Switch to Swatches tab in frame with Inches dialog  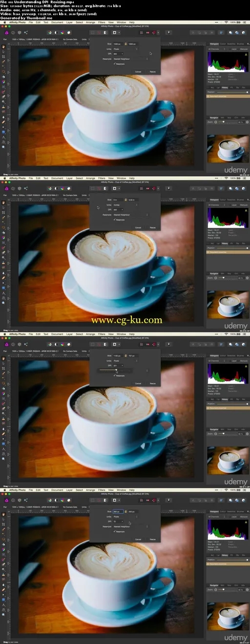(x=232, y=199)
